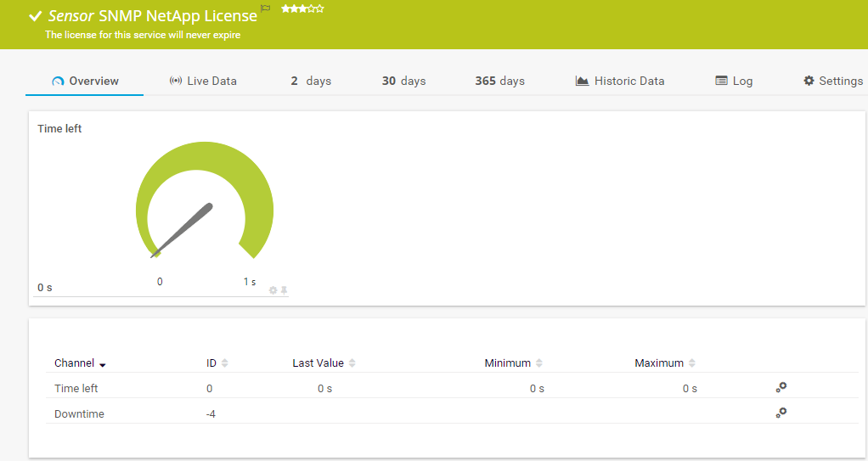Open the Settings tab

point(832,81)
